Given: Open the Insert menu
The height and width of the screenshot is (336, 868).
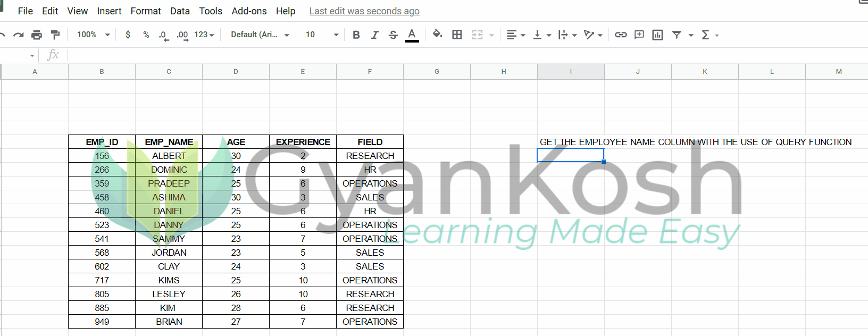Looking at the screenshot, I should (x=109, y=11).
